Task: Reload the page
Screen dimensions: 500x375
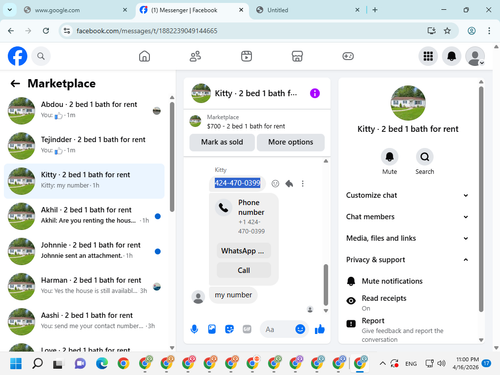Action: pos(46,31)
